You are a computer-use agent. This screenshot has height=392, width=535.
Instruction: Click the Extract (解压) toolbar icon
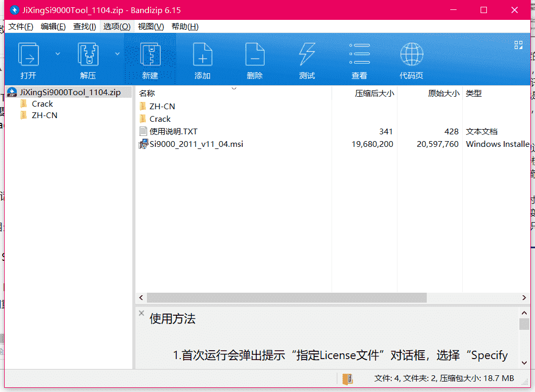88,54
